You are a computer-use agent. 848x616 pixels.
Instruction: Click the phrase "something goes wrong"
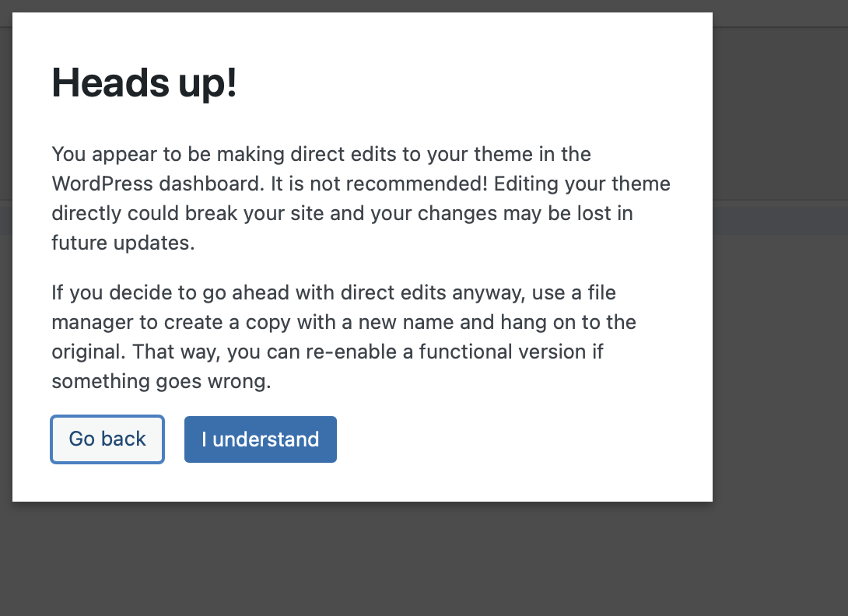click(161, 381)
